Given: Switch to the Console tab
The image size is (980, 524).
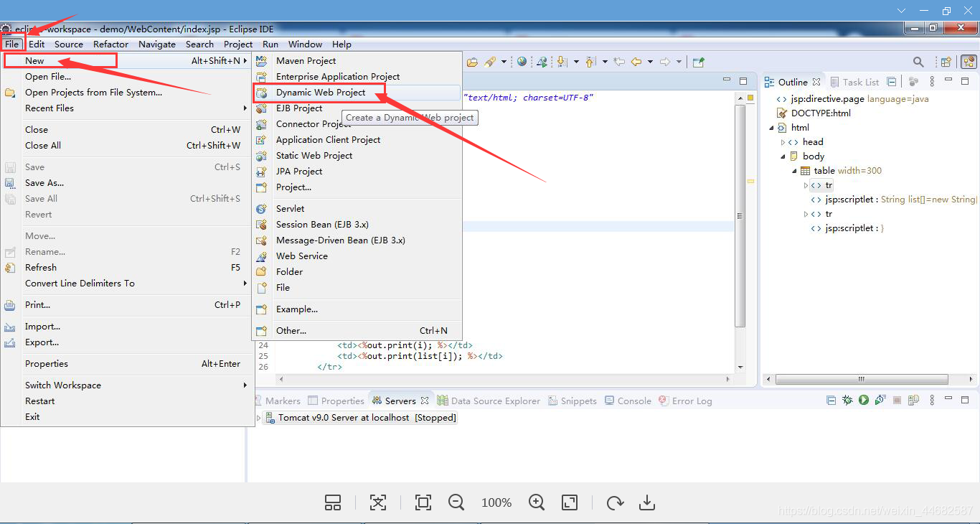Looking at the screenshot, I should [628, 401].
